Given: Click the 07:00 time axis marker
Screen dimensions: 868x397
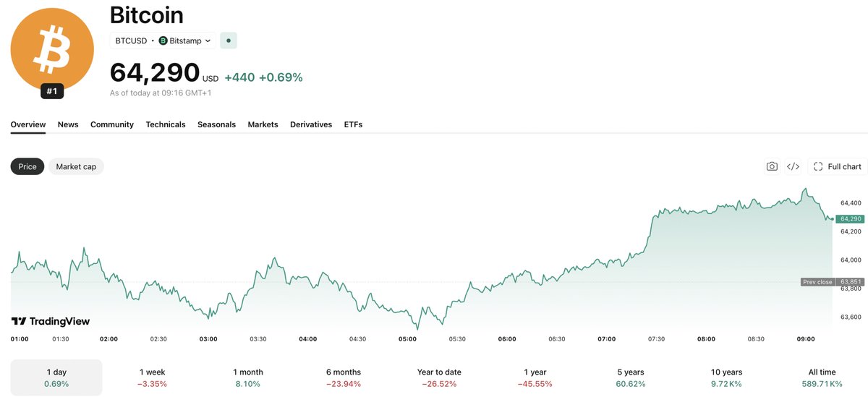Looking at the screenshot, I should 606,338.
